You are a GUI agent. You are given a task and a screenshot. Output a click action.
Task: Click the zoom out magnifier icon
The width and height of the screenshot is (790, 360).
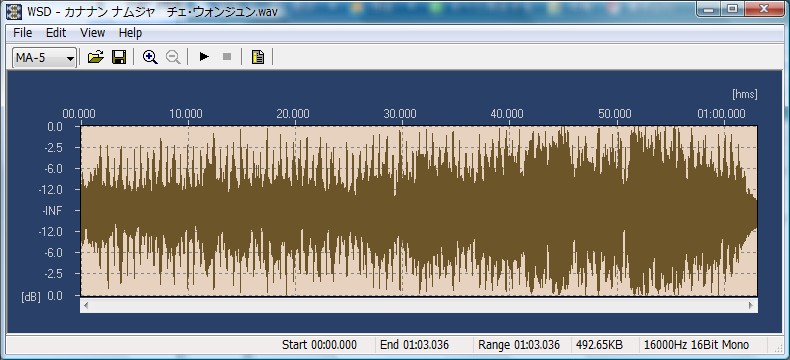tap(173, 57)
